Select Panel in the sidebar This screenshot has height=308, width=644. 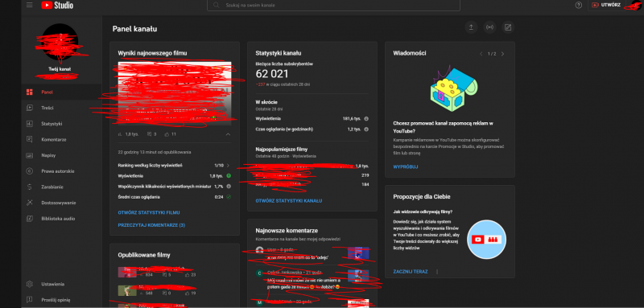click(62, 92)
